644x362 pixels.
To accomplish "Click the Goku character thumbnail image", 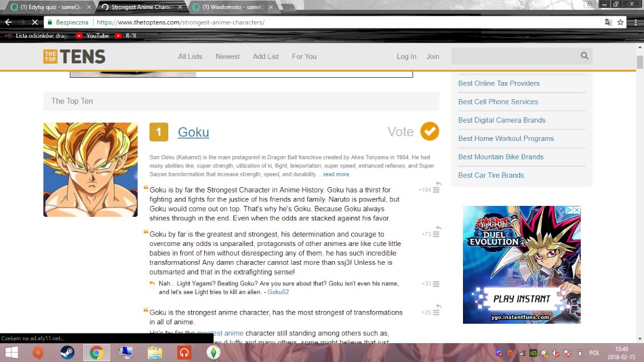I will tap(91, 169).
